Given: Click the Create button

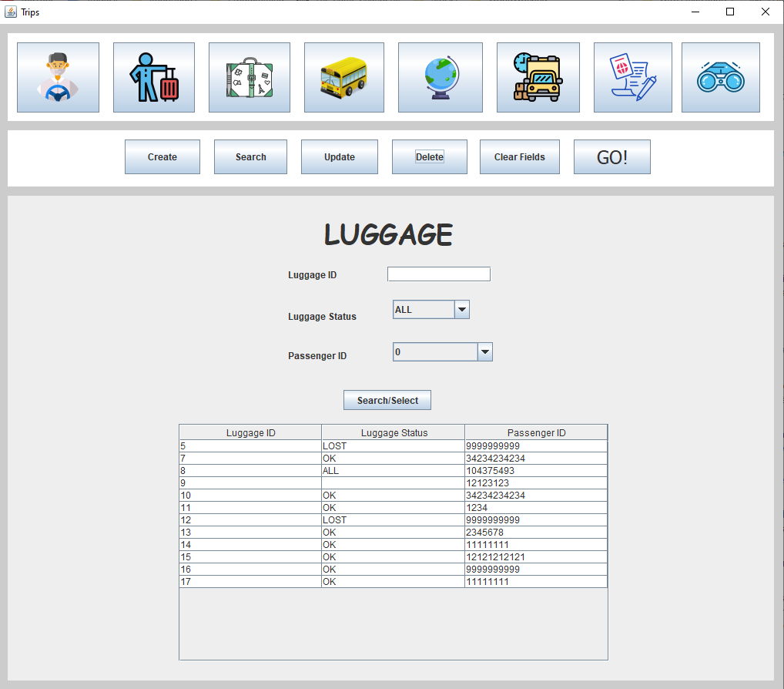Looking at the screenshot, I should [162, 156].
